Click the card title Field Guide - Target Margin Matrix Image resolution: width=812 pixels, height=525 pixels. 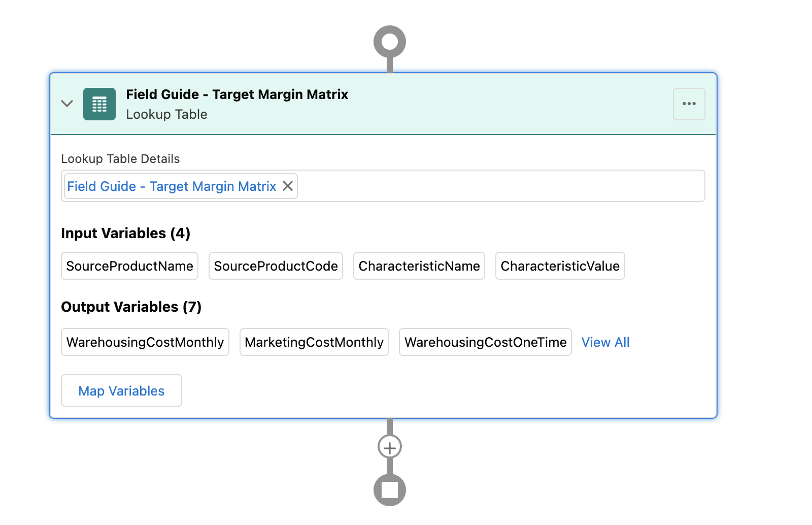(237, 94)
